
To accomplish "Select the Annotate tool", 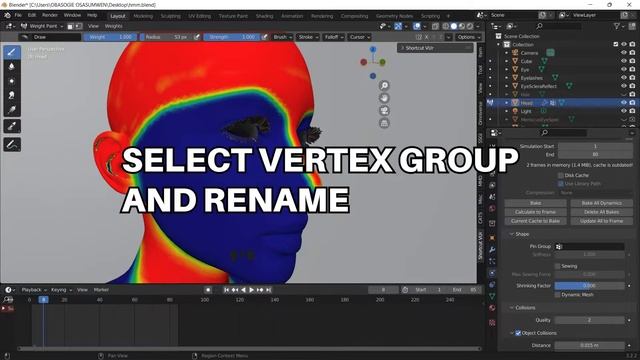I will click(x=12, y=144).
